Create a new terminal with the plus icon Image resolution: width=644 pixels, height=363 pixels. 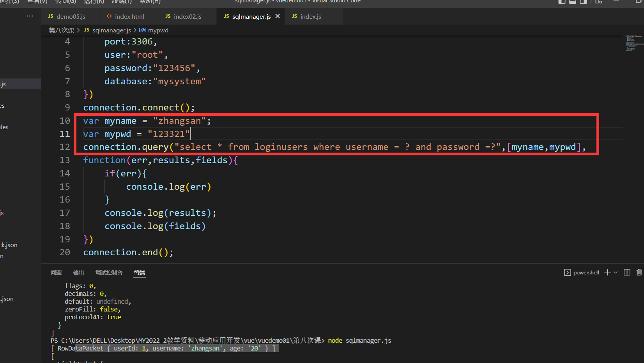coord(607,272)
